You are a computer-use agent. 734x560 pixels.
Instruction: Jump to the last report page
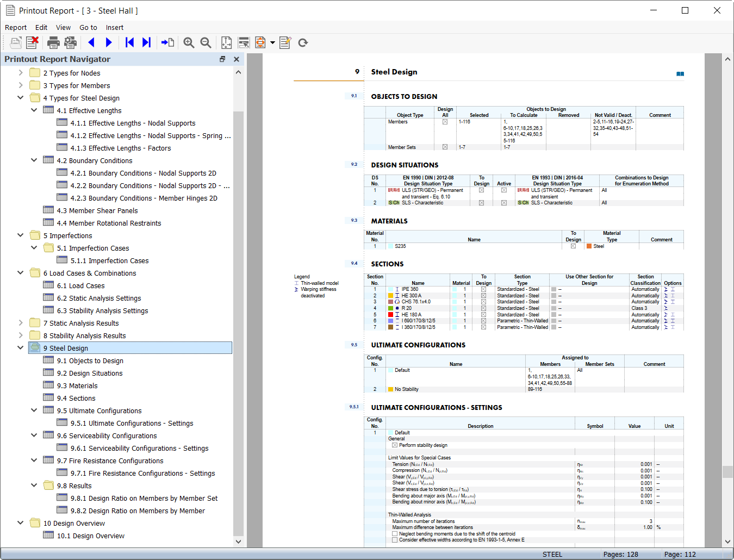pos(146,42)
